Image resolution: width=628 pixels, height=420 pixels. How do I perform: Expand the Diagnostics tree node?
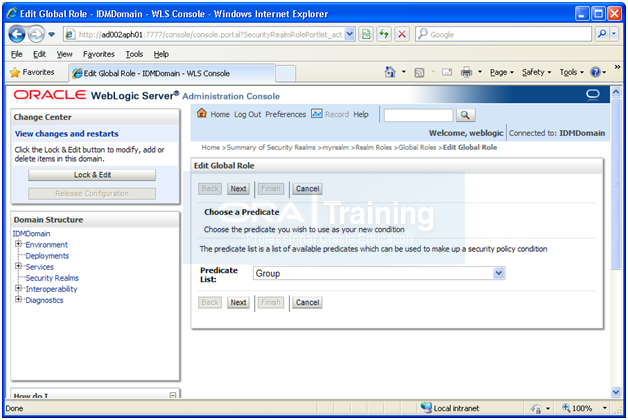click(18, 299)
